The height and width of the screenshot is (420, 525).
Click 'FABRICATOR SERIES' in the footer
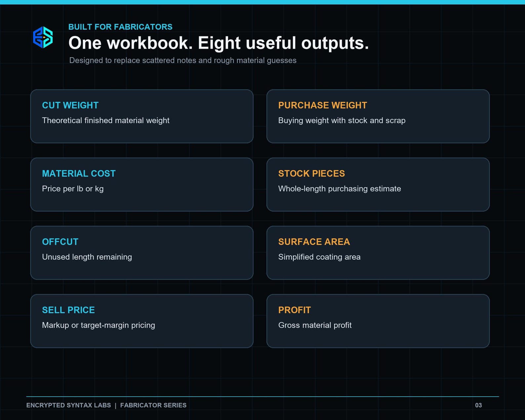point(153,405)
